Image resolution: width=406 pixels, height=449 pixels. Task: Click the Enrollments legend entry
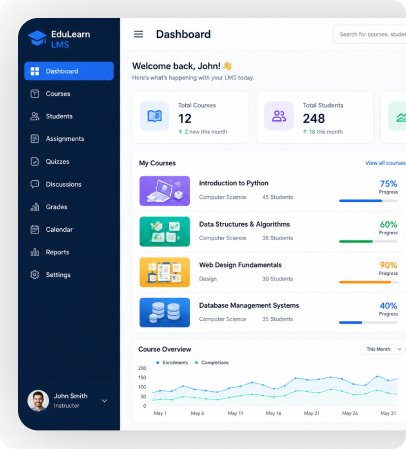point(172,362)
